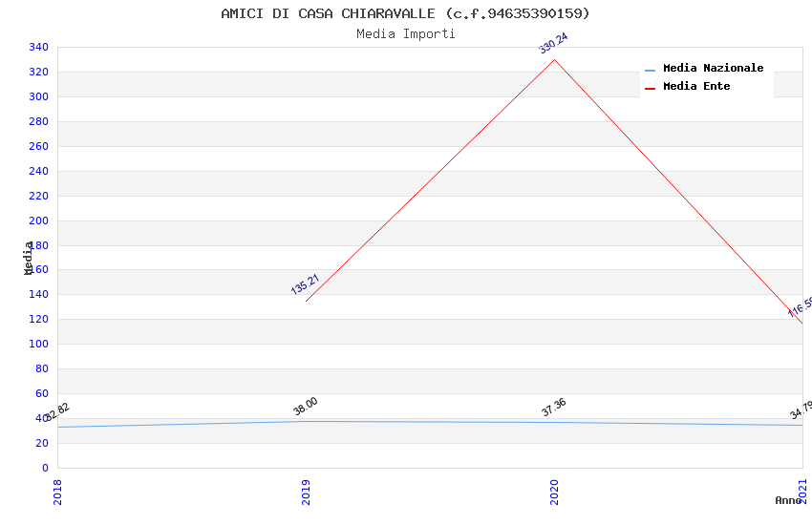Click the 240 y-axis tick label
Screen dimensions: 812x525
point(39,171)
